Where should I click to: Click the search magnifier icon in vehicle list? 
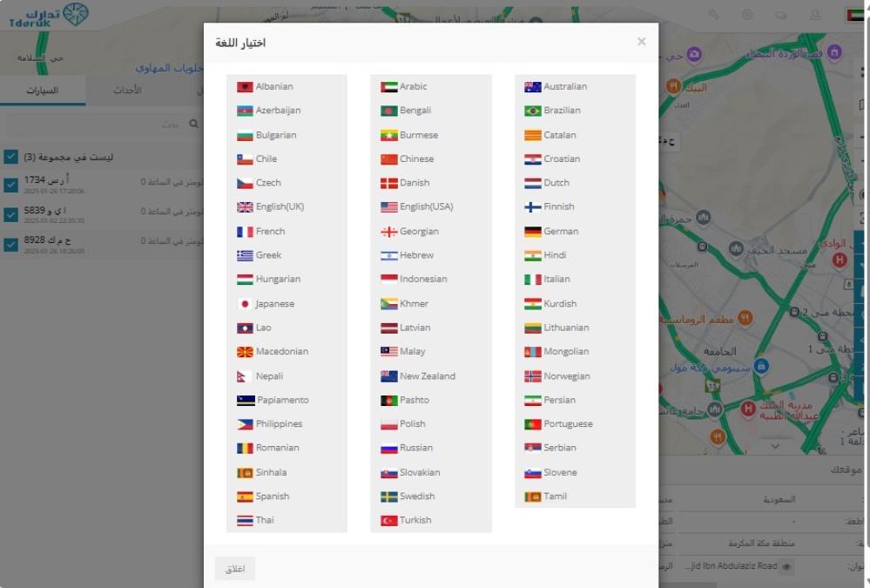[x=193, y=125]
